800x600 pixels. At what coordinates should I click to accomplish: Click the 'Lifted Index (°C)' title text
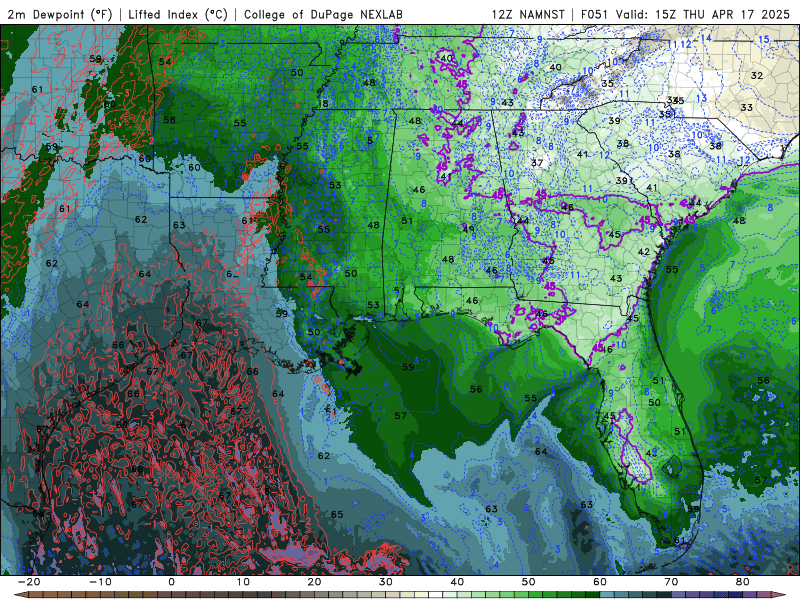(178, 15)
